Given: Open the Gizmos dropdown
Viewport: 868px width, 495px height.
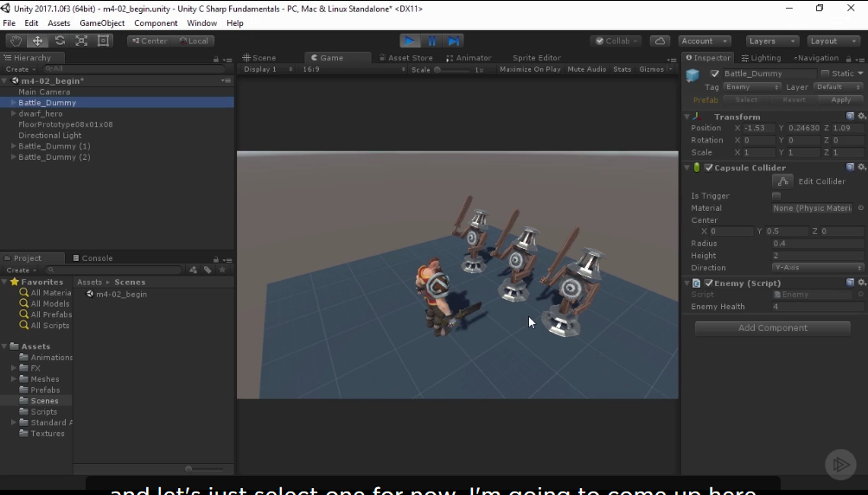Looking at the screenshot, I should coord(654,69).
